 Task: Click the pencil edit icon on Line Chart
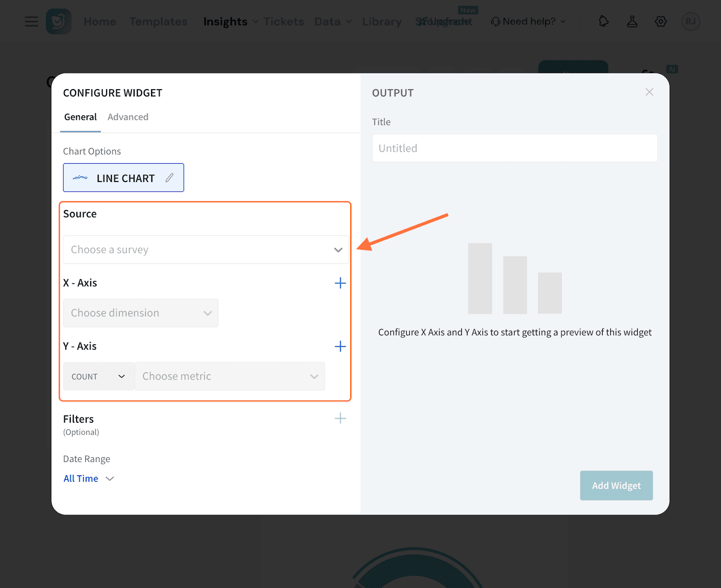[169, 178]
